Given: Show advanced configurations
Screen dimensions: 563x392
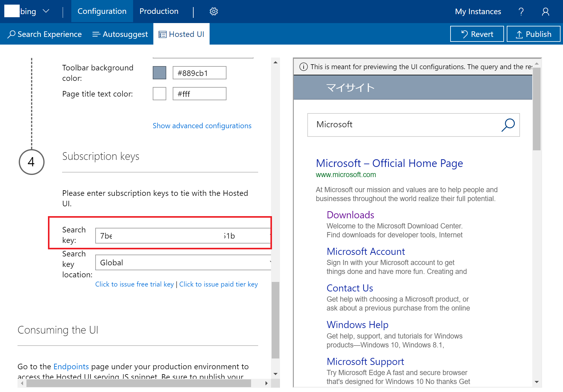Looking at the screenshot, I should pos(202,125).
